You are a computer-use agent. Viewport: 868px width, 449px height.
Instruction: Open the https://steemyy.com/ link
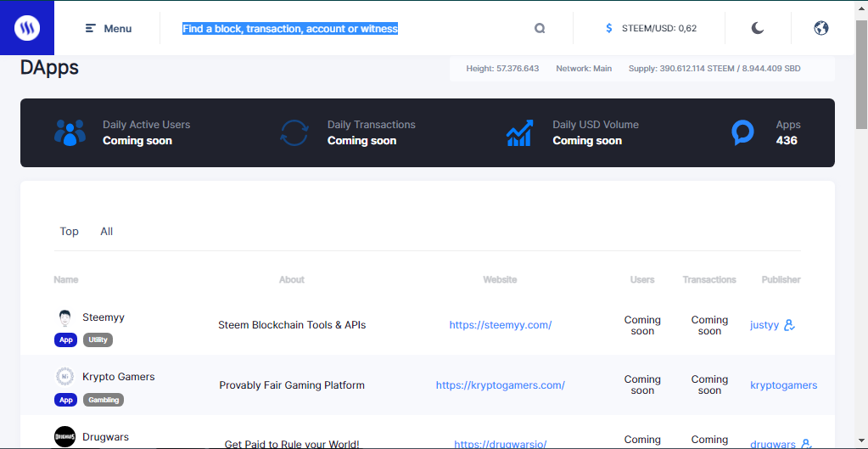(x=501, y=325)
